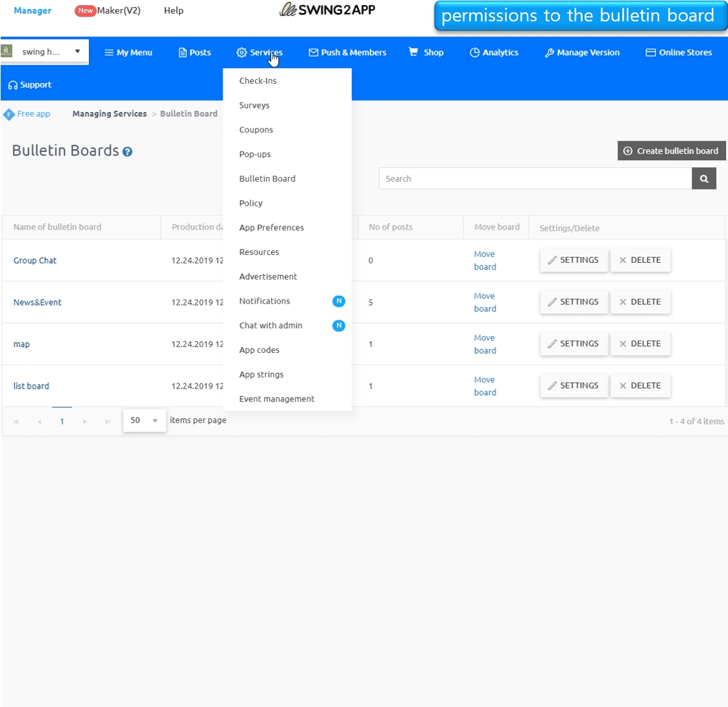Open the app selector dropdown arrow
728x707 pixels.
[77, 51]
